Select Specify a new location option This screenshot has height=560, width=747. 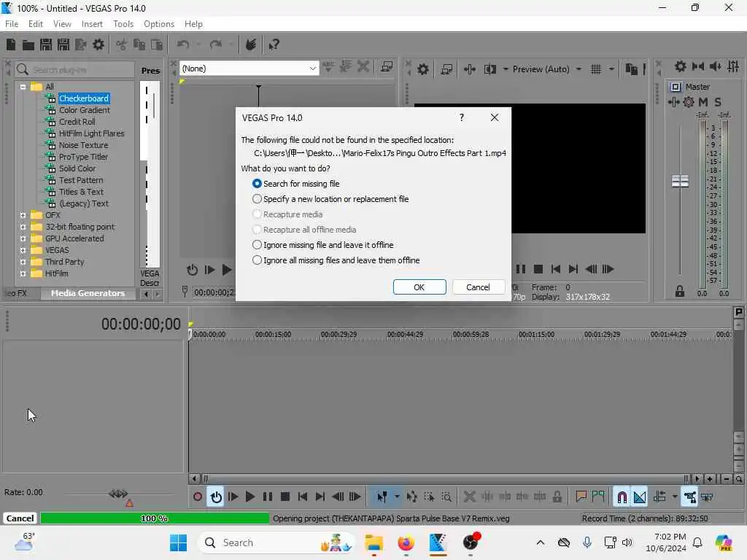[330, 199]
